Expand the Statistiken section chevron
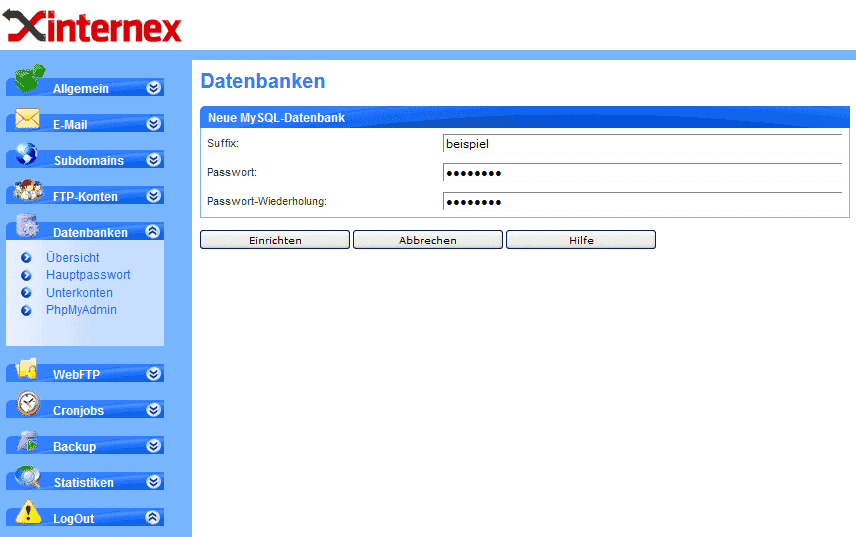 [x=153, y=482]
